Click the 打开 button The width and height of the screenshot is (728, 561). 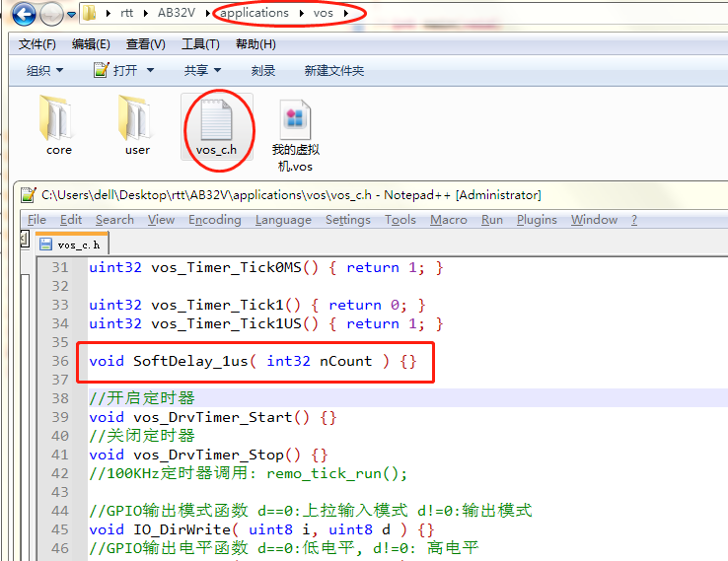[116, 71]
